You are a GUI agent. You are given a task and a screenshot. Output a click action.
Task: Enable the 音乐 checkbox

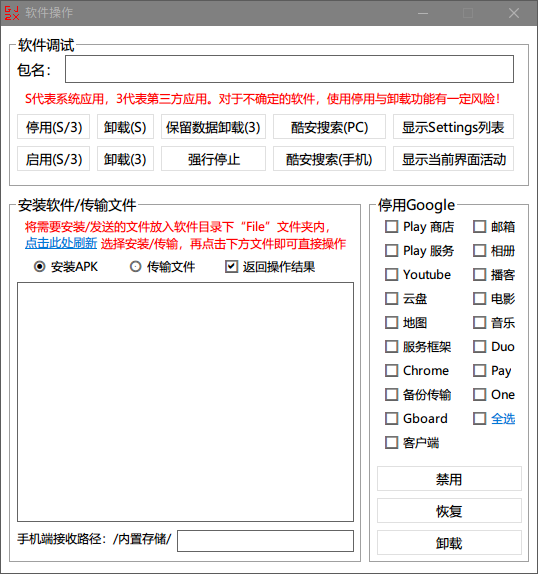tap(479, 323)
